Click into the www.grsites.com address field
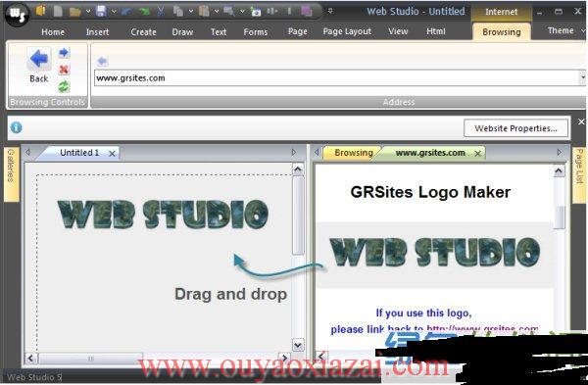588x385 pixels. (336, 78)
